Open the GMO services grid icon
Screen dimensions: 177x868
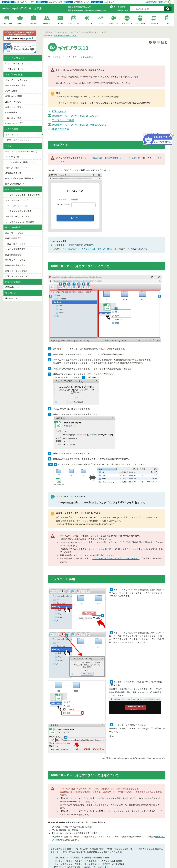pos(142,2)
